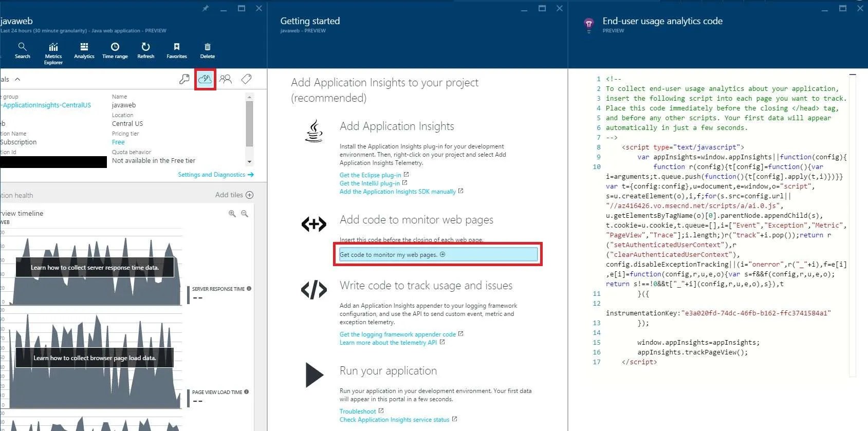The height and width of the screenshot is (431, 868).
Task: Minimize the End-user usage analytics code blade
Action: click(x=825, y=9)
